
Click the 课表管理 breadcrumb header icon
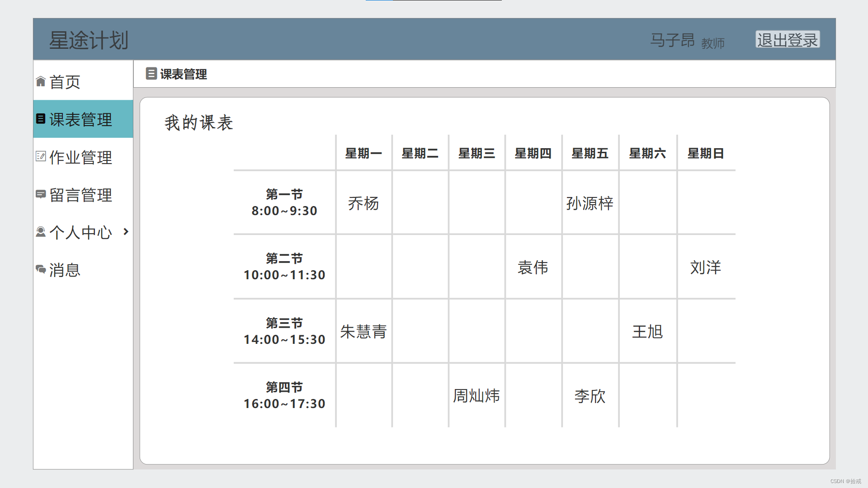coord(151,74)
